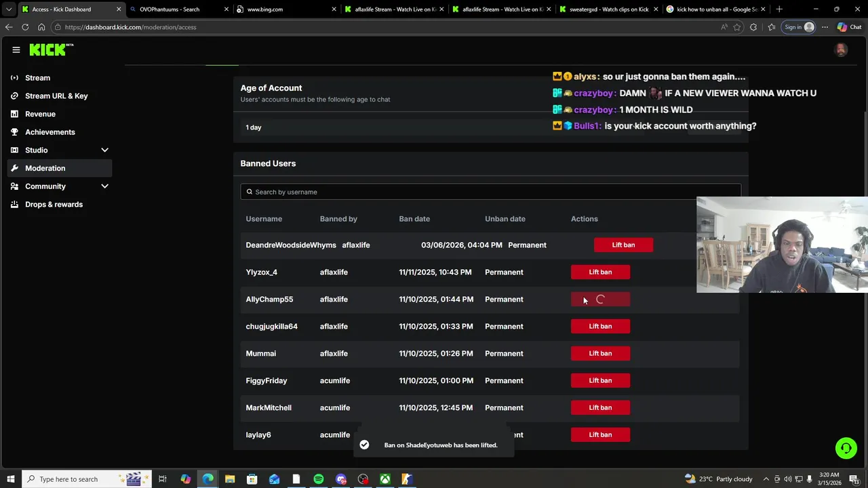Click the Search by username field
The image size is (868, 488).
(x=490, y=192)
